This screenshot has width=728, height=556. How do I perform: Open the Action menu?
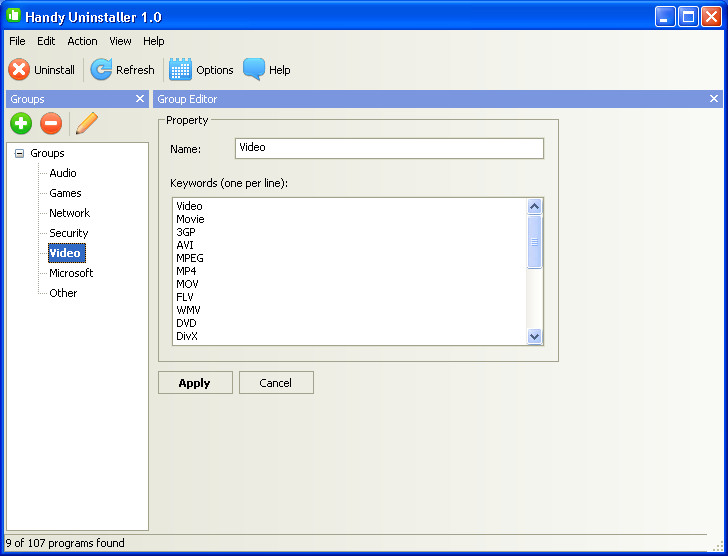click(82, 41)
